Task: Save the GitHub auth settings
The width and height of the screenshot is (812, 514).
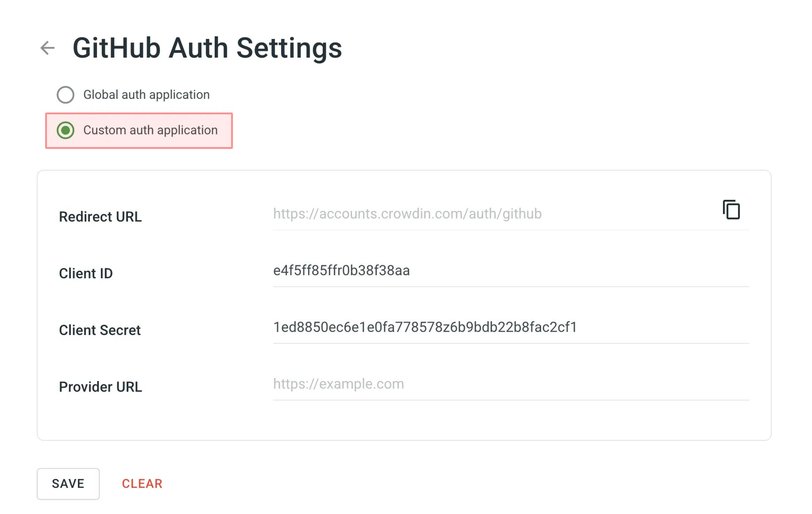Action: [x=68, y=483]
